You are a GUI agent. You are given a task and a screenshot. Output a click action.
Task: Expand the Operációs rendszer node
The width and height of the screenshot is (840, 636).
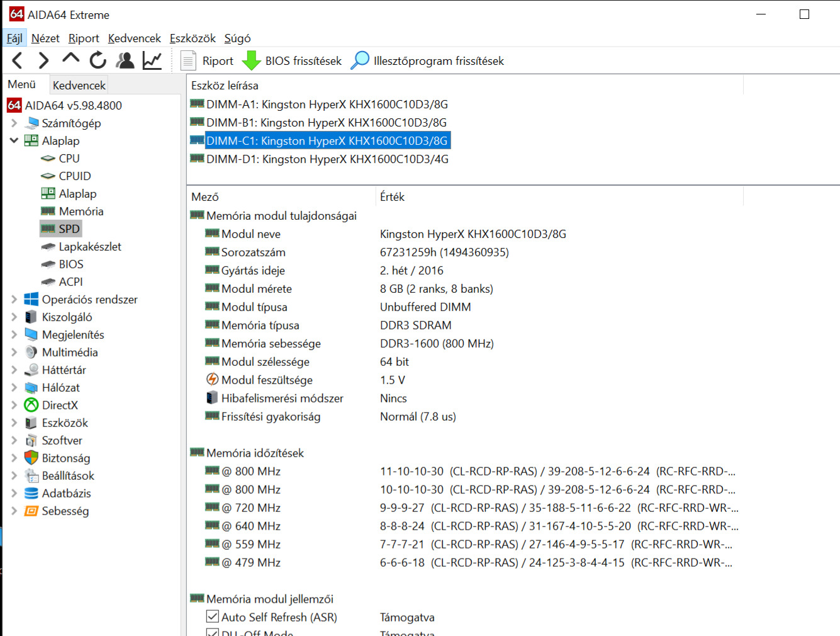[14, 299]
